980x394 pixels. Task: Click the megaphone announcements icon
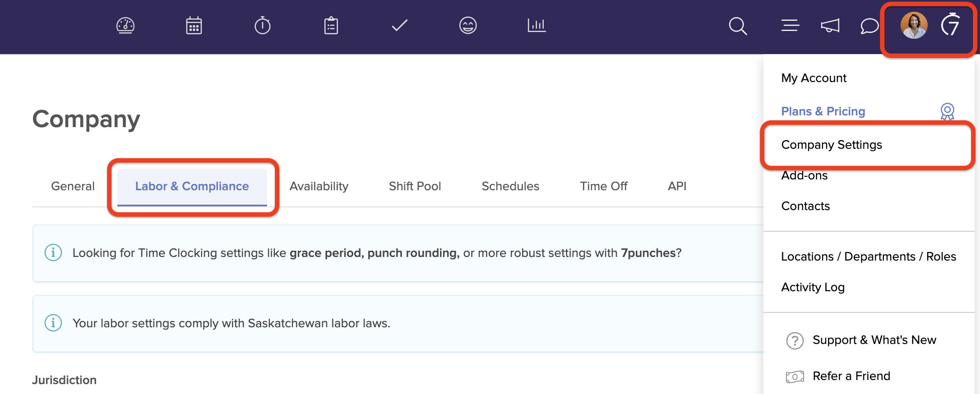[830, 26]
